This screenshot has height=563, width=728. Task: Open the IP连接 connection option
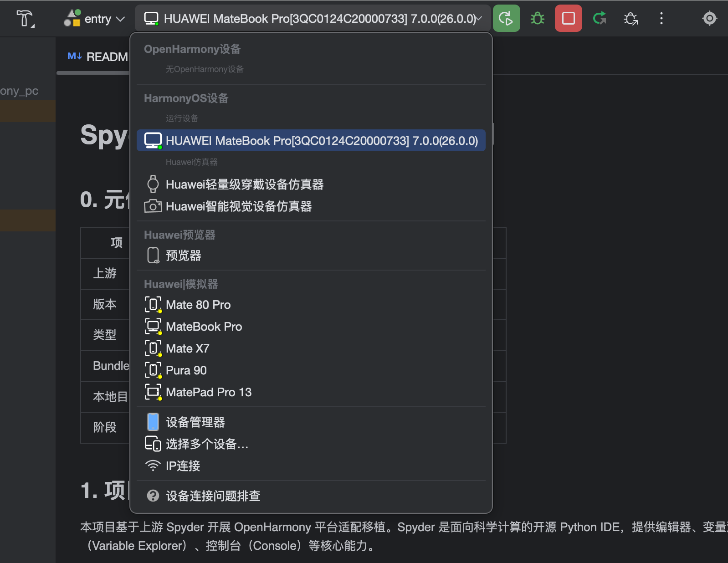point(311,466)
